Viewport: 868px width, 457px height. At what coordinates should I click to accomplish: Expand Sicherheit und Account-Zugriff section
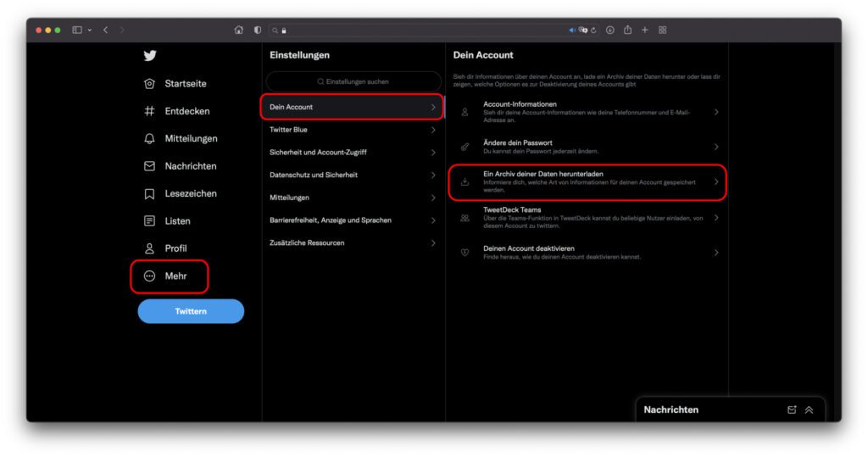pos(352,153)
